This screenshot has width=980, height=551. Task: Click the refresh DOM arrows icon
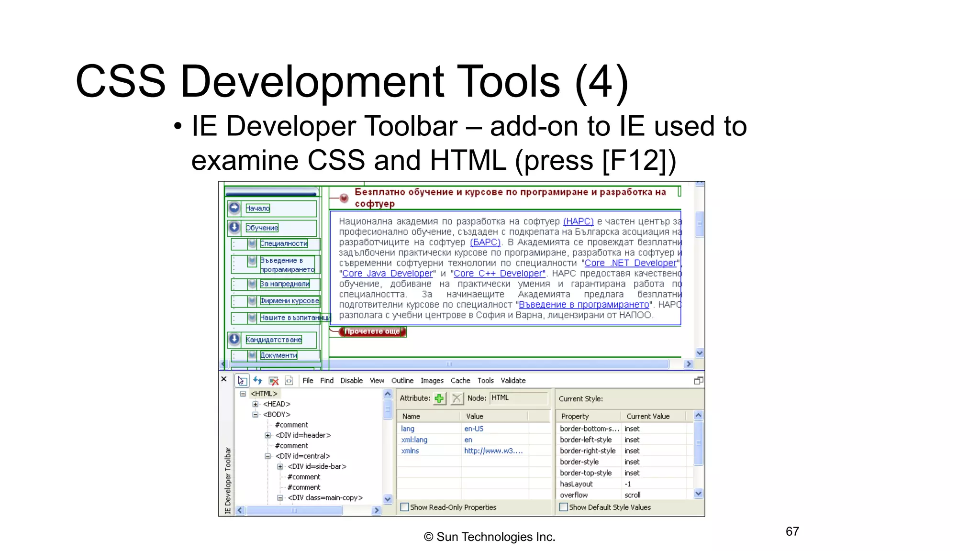coord(258,381)
